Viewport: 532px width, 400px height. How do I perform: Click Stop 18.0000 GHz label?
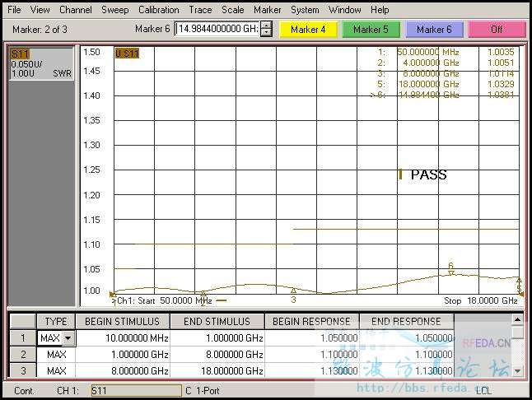click(480, 300)
